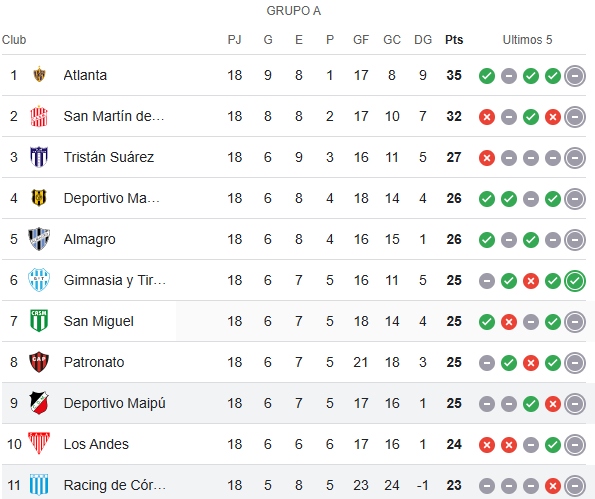Click San Miguel's green striped crest

[39, 321]
